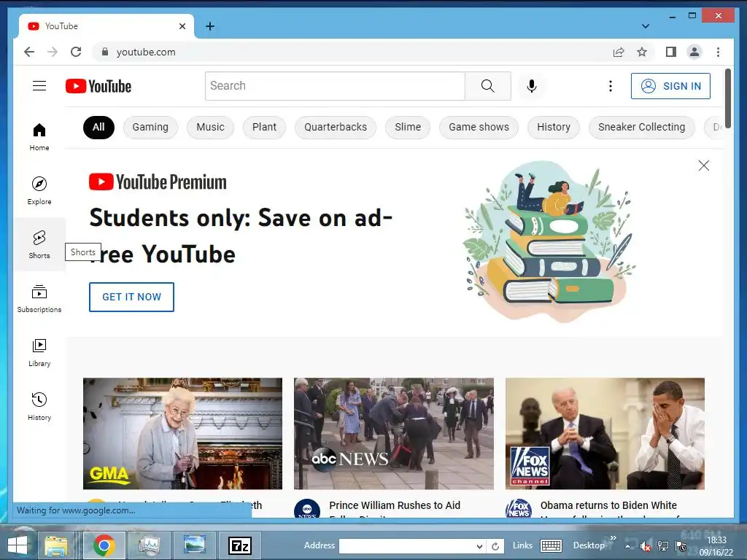Close the YouTube tab
This screenshot has height=560, width=747.
point(182,26)
